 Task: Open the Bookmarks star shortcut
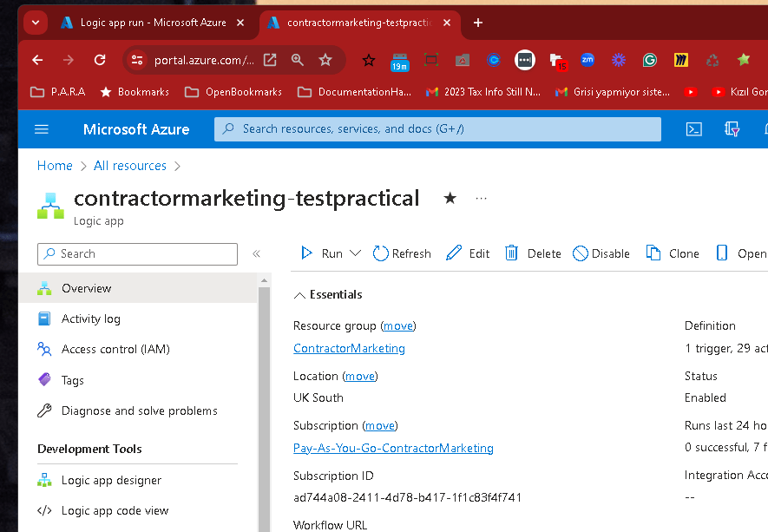(135, 92)
